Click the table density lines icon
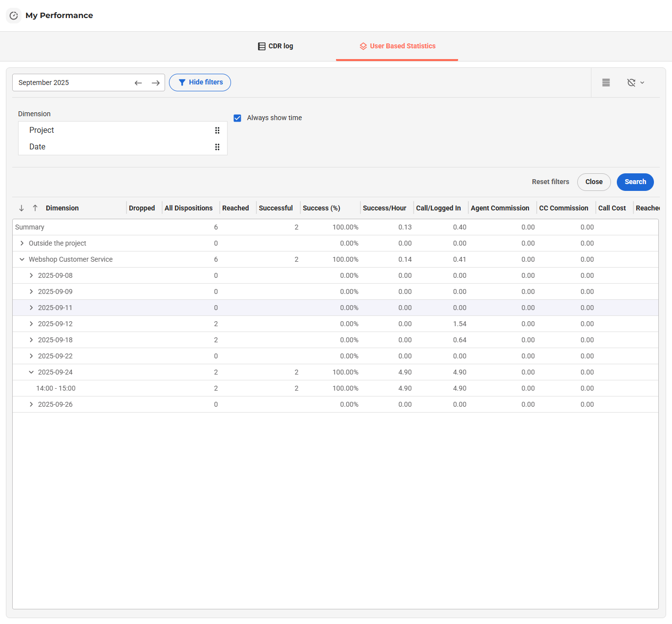The image size is (672, 624). coord(606,83)
